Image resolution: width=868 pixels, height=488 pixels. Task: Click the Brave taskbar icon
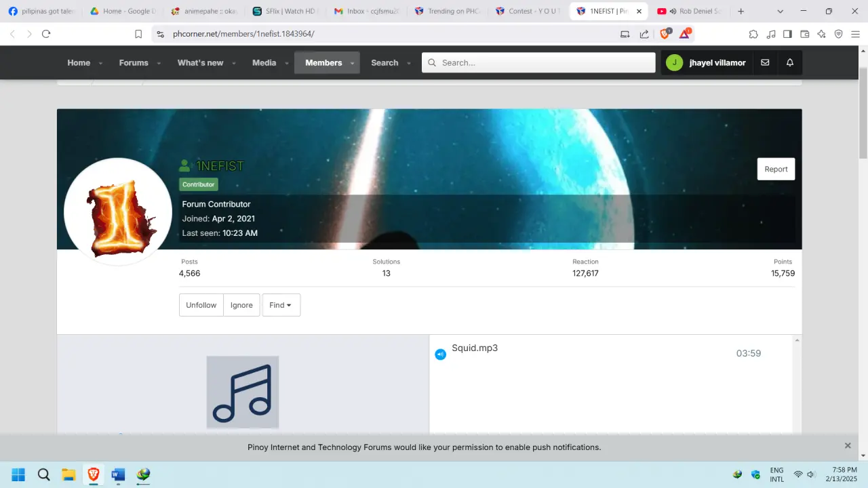[94, 474]
